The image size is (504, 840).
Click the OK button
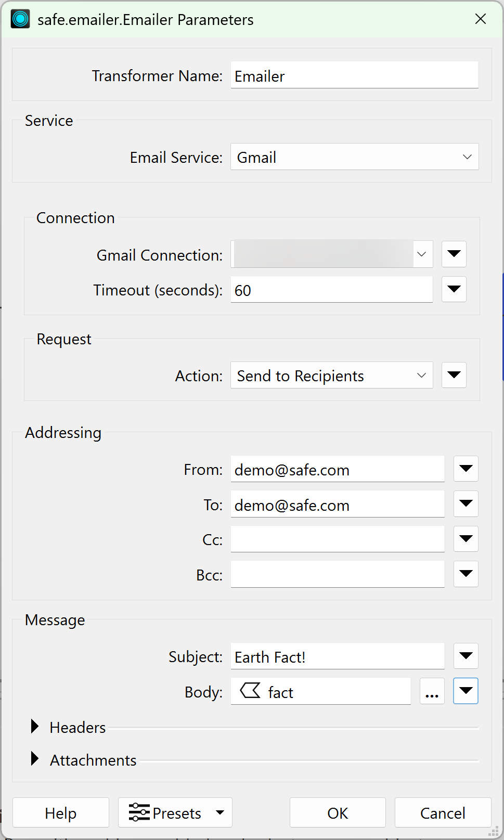(x=337, y=812)
